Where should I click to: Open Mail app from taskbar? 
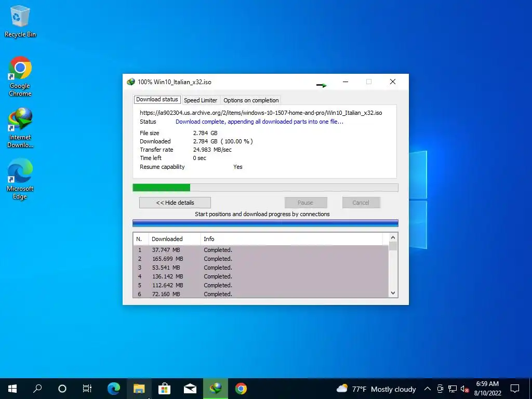[x=190, y=389]
